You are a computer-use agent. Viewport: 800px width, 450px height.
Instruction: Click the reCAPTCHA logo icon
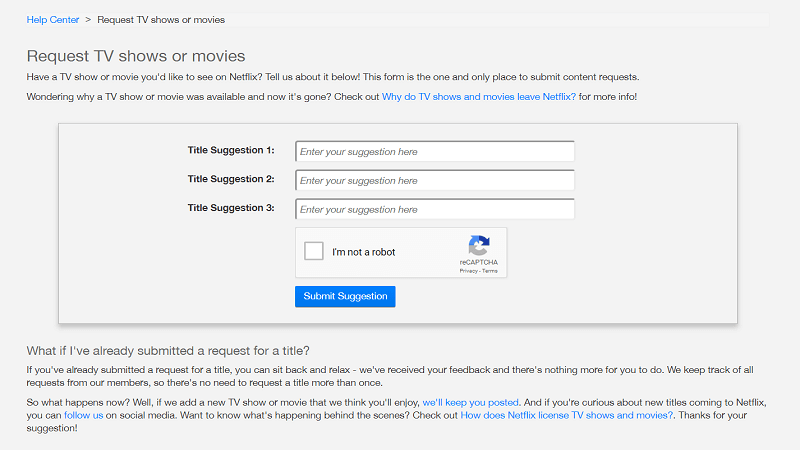478,246
